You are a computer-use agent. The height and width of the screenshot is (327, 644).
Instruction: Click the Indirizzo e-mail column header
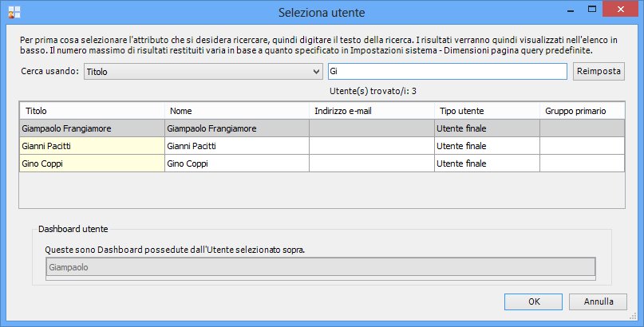point(371,110)
